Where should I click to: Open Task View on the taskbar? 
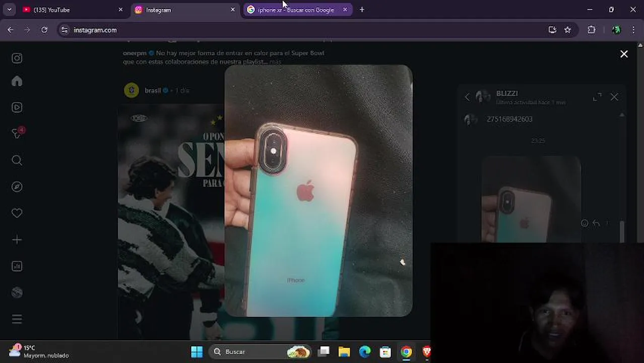point(324,351)
